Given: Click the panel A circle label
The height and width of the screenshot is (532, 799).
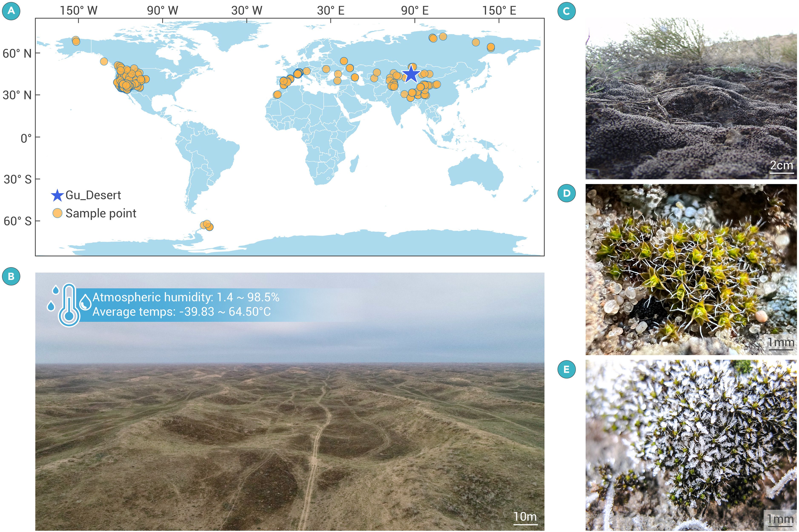Looking at the screenshot, I should click(x=11, y=11).
